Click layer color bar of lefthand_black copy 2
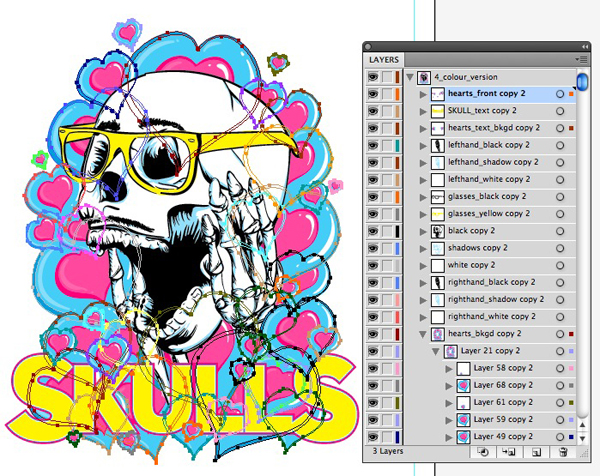 398,145
